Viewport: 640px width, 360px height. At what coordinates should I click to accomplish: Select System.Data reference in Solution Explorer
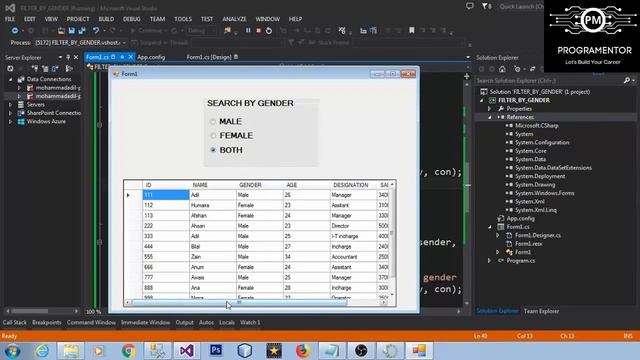pyautogui.click(x=530, y=160)
